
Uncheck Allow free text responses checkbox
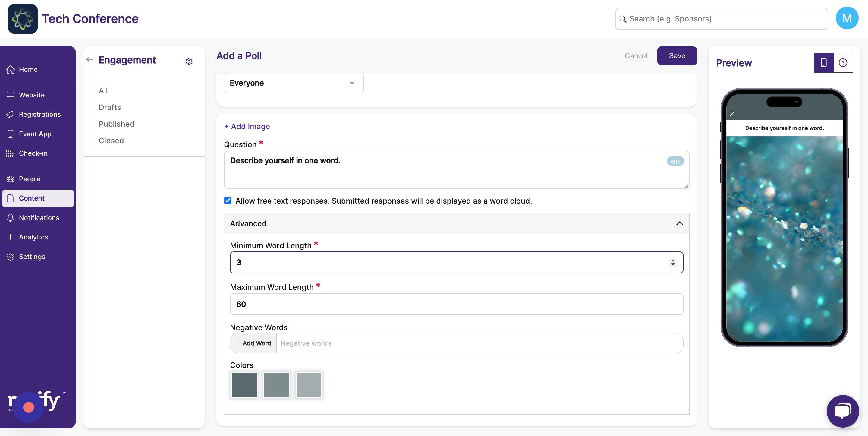coord(228,201)
